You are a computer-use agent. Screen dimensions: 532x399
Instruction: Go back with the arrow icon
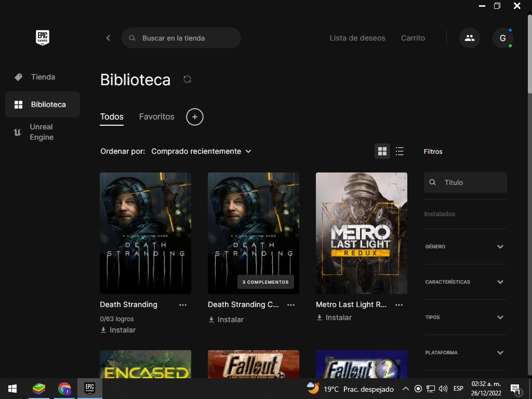pyautogui.click(x=108, y=38)
